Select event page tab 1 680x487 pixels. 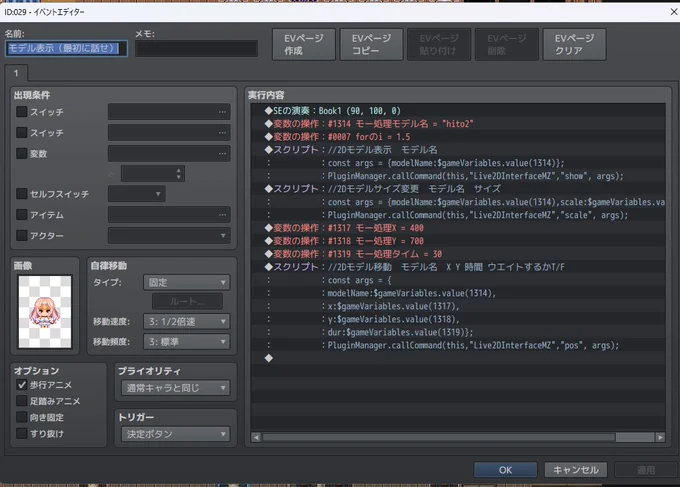tap(16, 73)
